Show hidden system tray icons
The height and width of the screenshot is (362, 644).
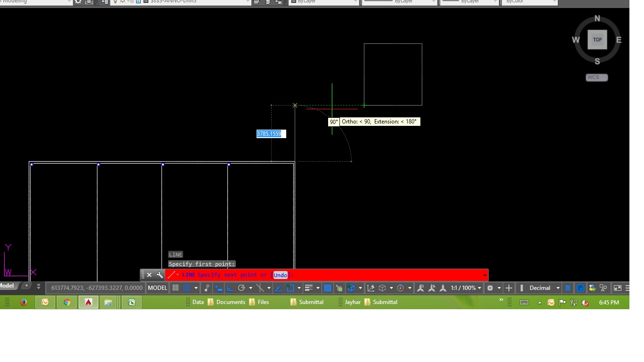tap(539, 303)
